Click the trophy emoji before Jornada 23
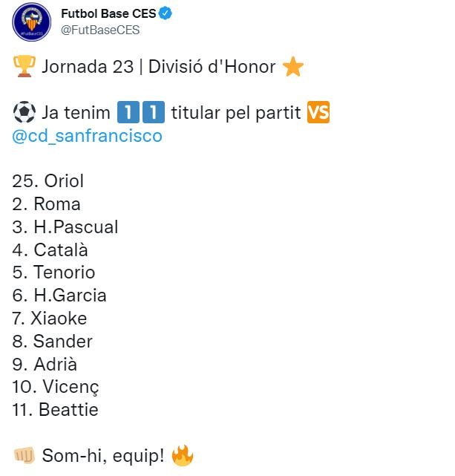 (x=24, y=66)
